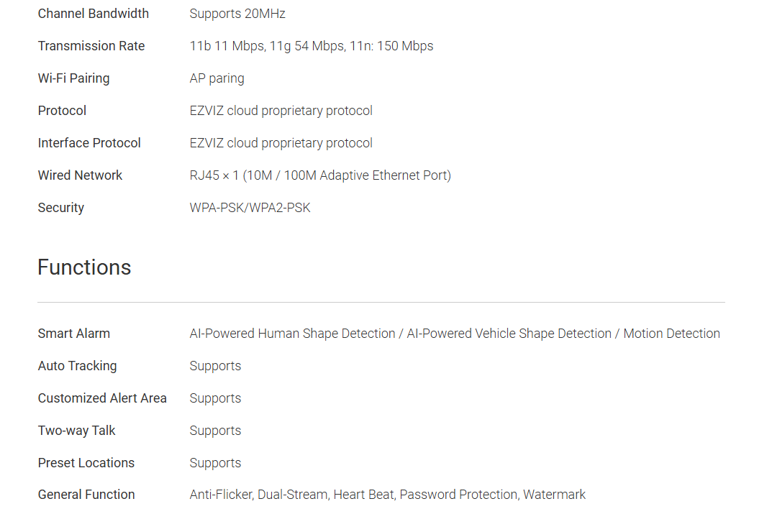The image size is (772, 532).
Task: Click the Transmission Rate label
Action: pyautogui.click(x=91, y=46)
